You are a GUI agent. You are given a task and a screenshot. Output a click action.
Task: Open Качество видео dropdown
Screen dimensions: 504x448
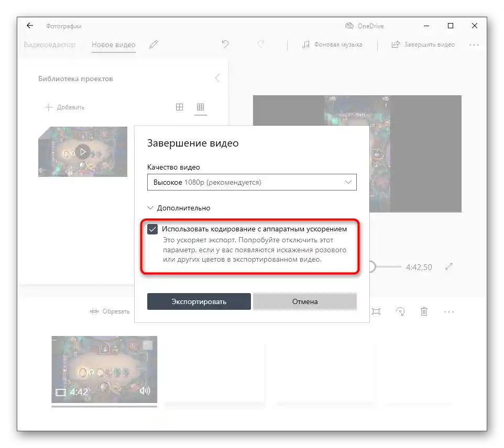point(251,182)
